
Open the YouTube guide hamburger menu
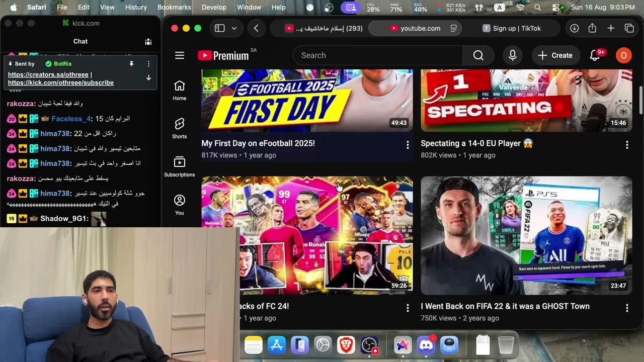pyautogui.click(x=180, y=55)
